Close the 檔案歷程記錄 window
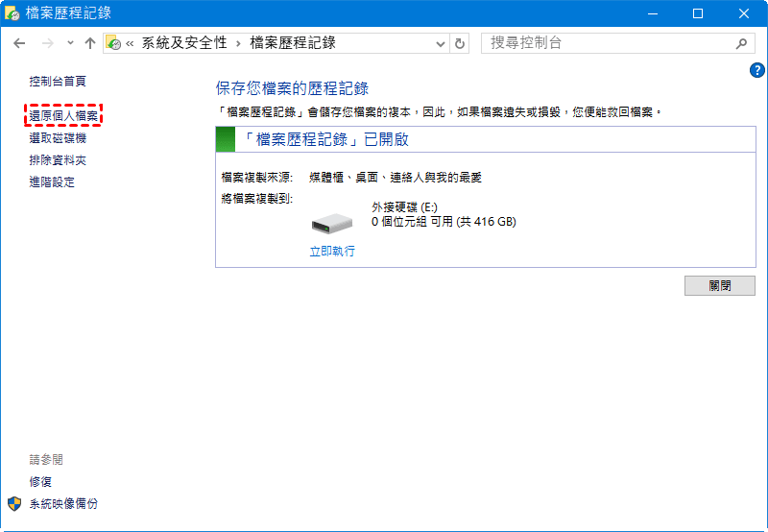The image size is (768, 532). 743,13
